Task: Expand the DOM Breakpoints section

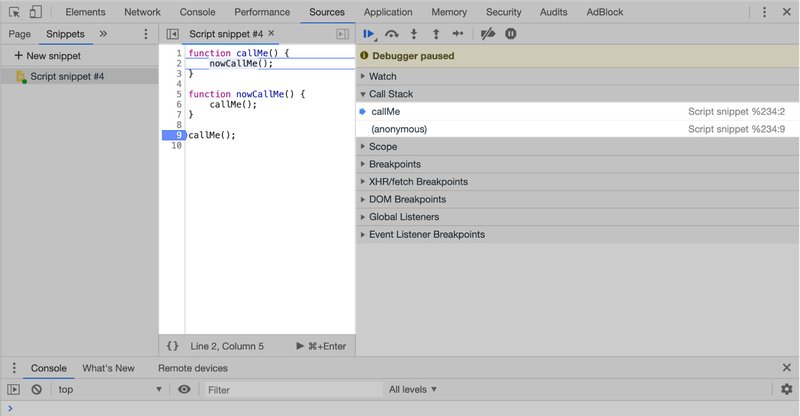Action: click(x=577, y=199)
